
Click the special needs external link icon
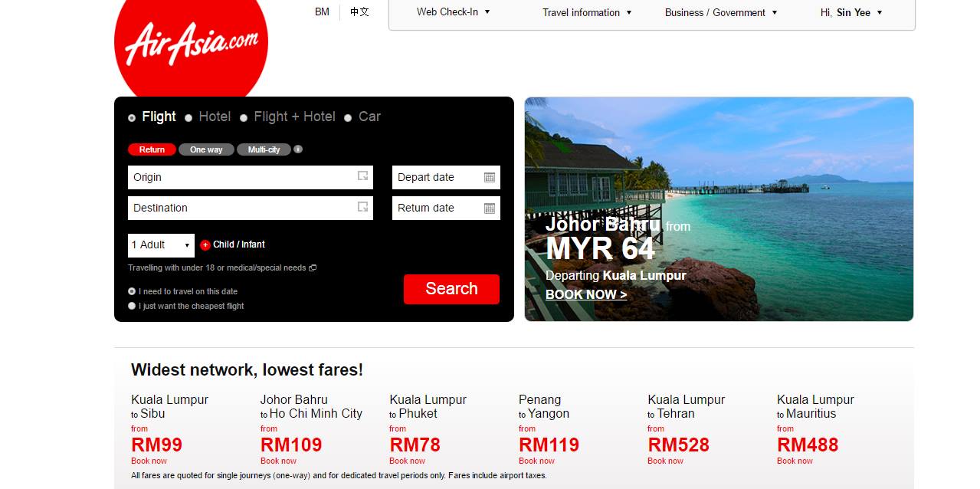coord(313,268)
